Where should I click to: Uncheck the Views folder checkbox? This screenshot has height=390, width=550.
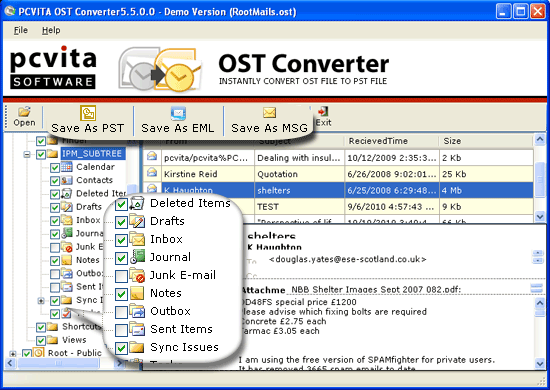pyautogui.click(x=41, y=341)
